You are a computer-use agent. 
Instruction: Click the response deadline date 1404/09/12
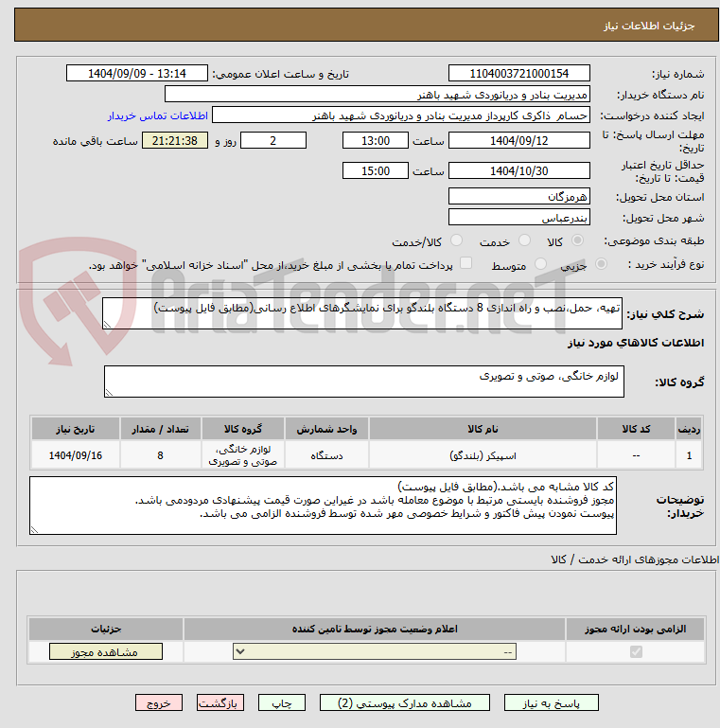click(519, 140)
